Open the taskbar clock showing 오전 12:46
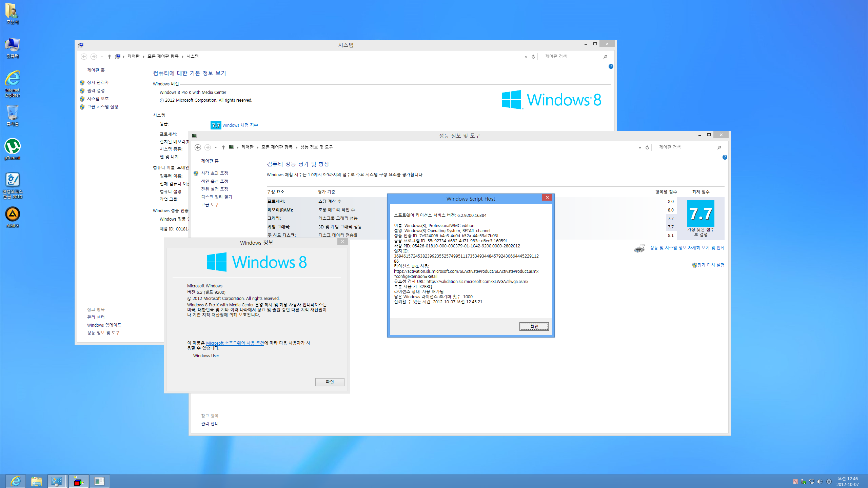This screenshot has height=488, width=868. (847, 481)
